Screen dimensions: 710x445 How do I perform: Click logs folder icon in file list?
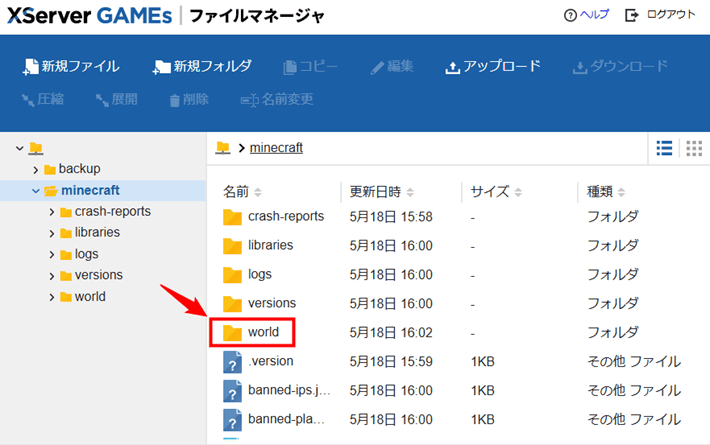[x=232, y=275]
